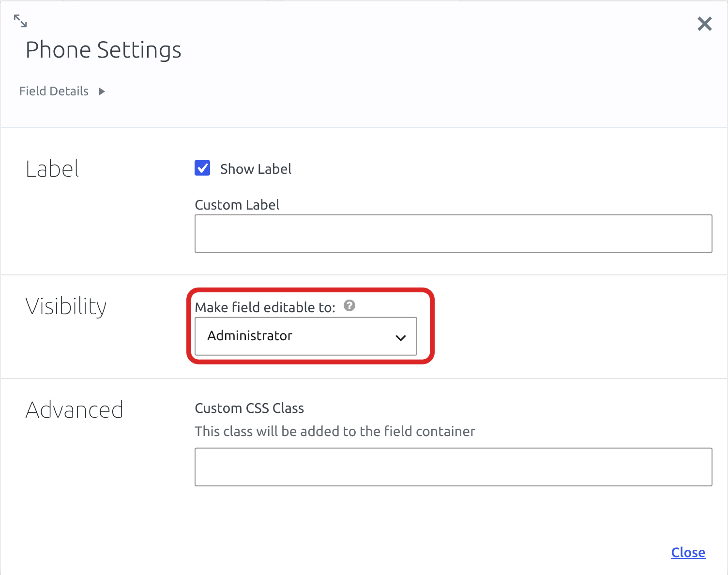Open the Make field editable to dropdown
This screenshot has width=728, height=575.
tap(306, 336)
